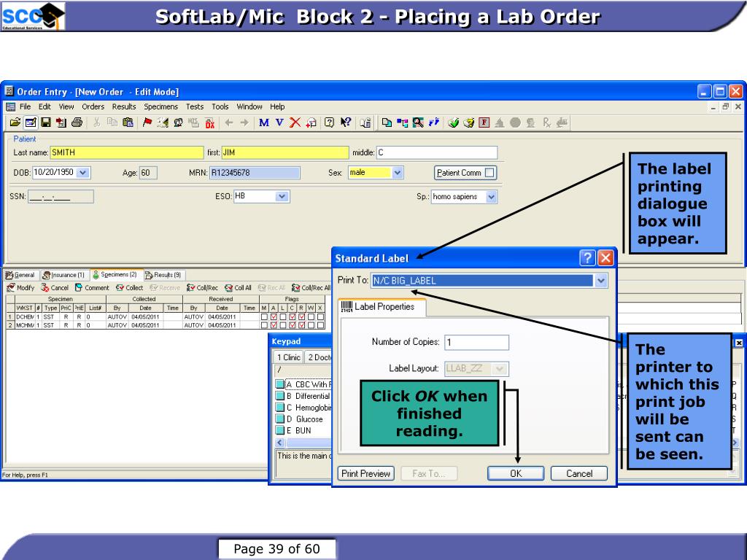Click OK in Standard Label dialog

(x=516, y=473)
